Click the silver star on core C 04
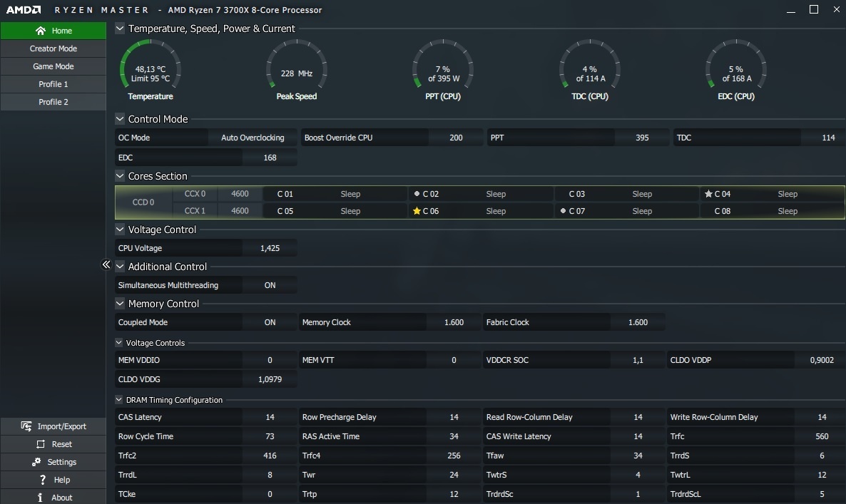 point(708,193)
